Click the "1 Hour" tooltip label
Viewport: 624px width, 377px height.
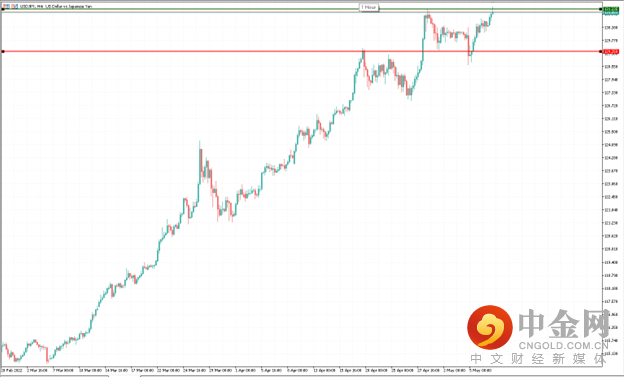(369, 7)
